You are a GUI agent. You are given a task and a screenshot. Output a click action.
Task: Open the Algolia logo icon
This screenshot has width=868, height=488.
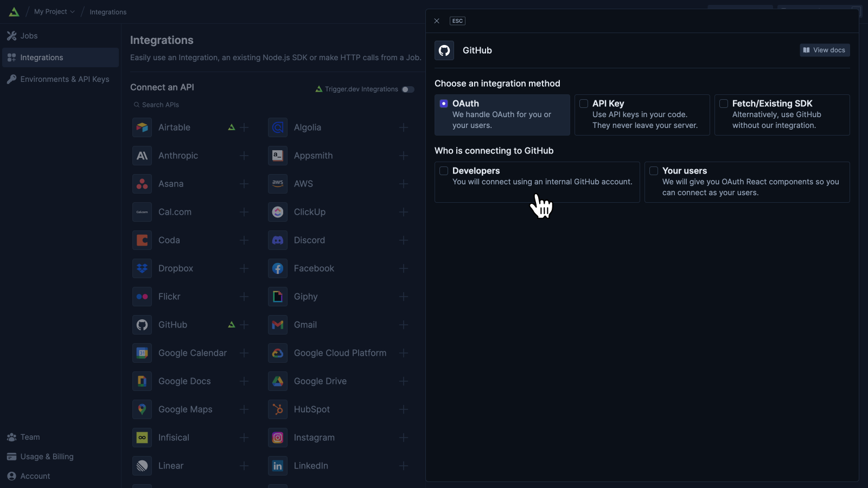click(x=278, y=127)
